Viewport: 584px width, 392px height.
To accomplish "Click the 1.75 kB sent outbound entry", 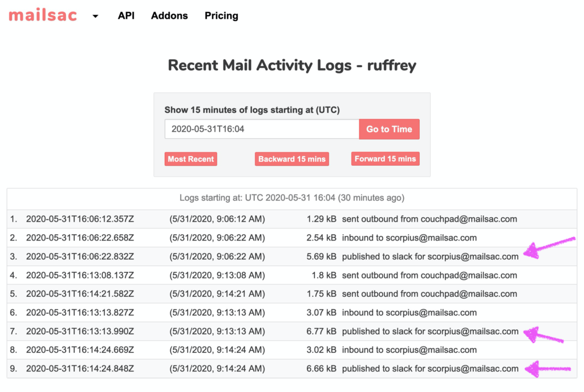I will [x=429, y=294].
